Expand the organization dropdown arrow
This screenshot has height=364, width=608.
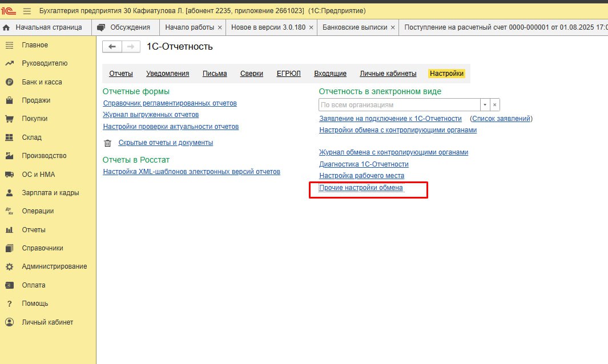pyautogui.click(x=485, y=104)
